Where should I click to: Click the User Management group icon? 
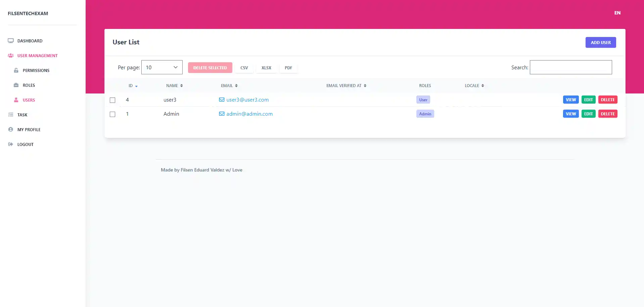[11, 55]
